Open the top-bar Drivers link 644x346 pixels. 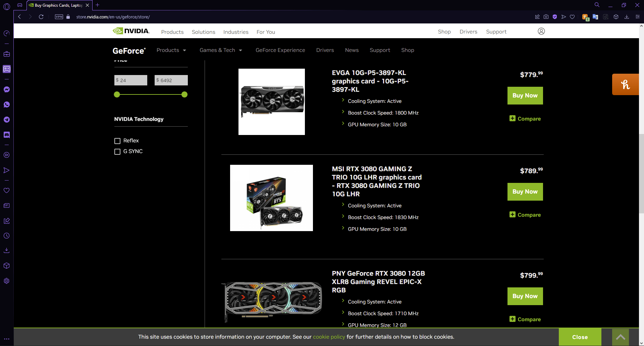coord(468,31)
